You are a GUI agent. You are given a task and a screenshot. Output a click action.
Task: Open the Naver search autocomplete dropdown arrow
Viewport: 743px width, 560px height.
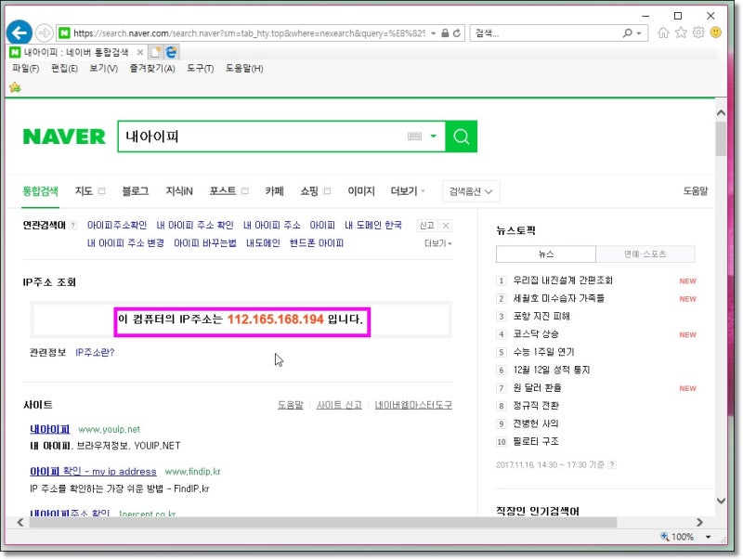point(433,137)
